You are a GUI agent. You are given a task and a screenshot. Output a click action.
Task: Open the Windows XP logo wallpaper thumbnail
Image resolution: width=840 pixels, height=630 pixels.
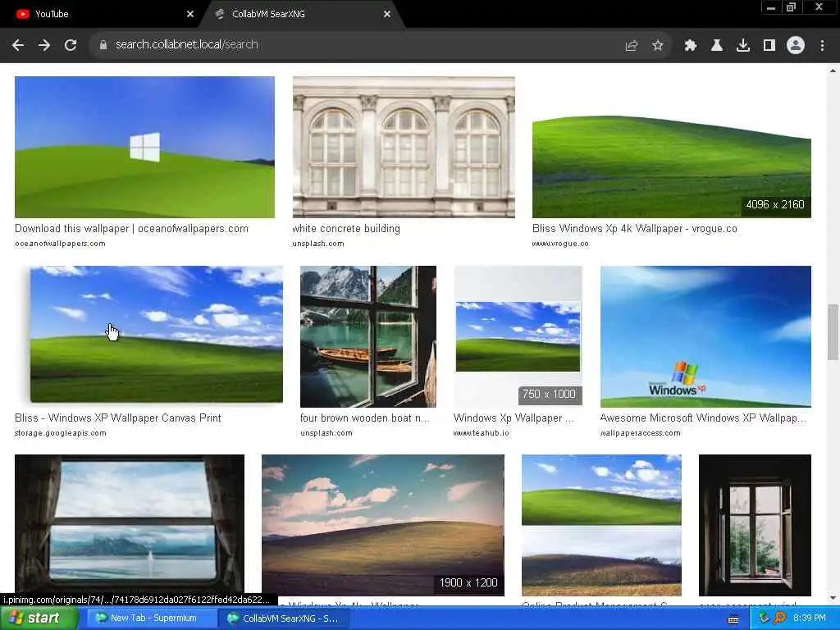pos(705,336)
